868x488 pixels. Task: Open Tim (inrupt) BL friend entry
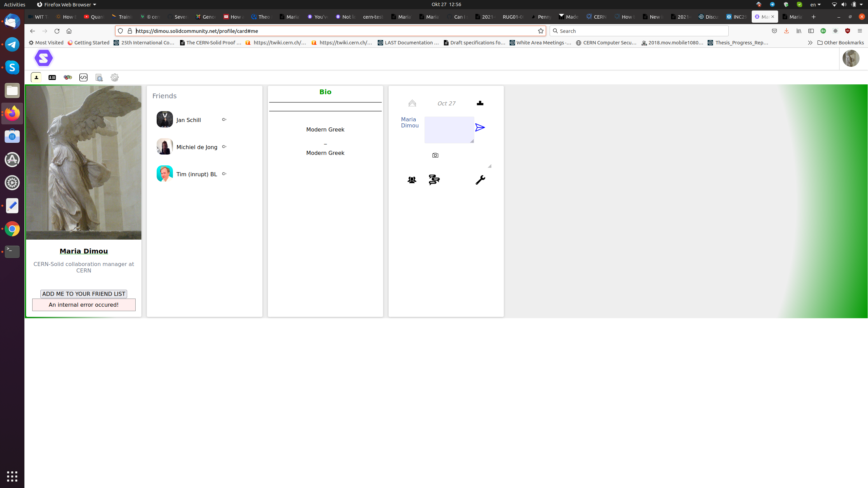197,174
